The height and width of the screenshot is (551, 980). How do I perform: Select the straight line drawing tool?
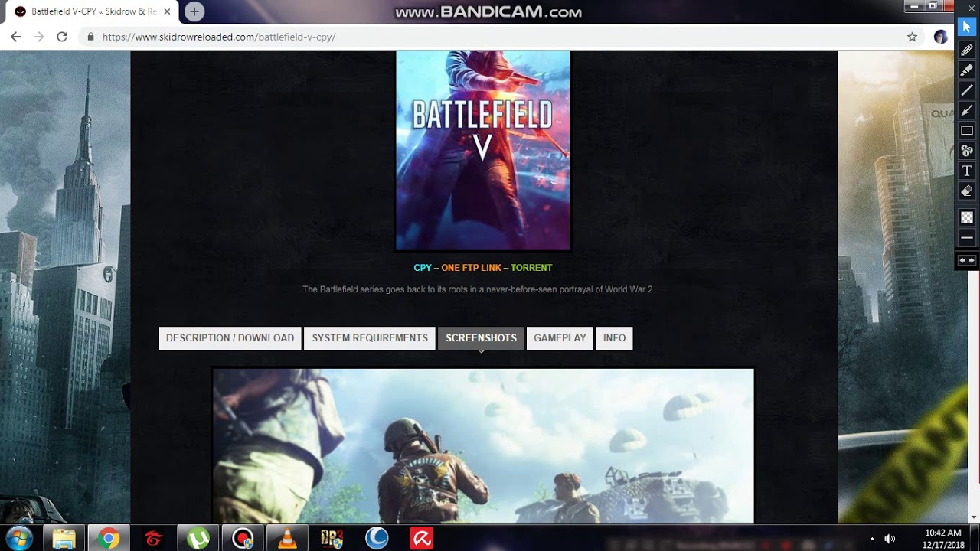click(x=967, y=90)
